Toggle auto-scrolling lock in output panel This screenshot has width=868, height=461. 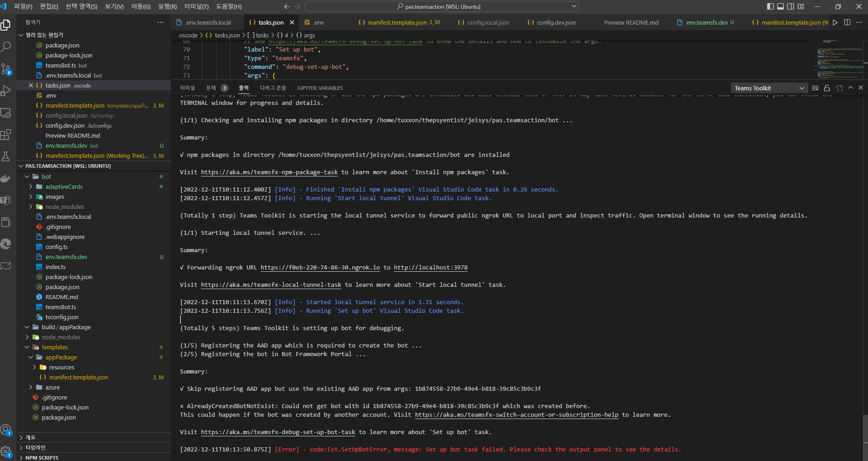(x=827, y=88)
